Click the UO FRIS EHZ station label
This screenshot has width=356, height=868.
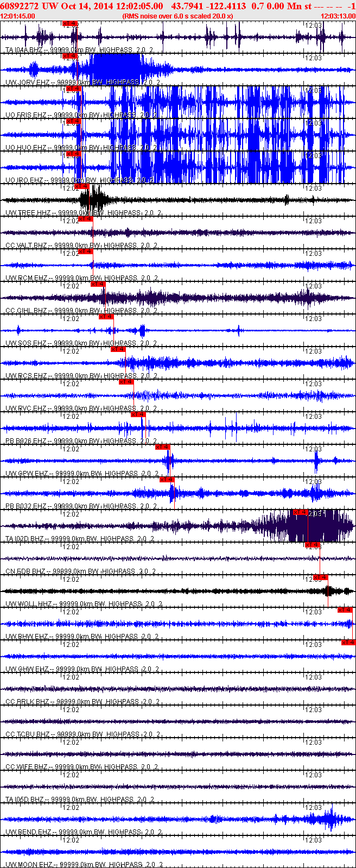(x=81, y=115)
